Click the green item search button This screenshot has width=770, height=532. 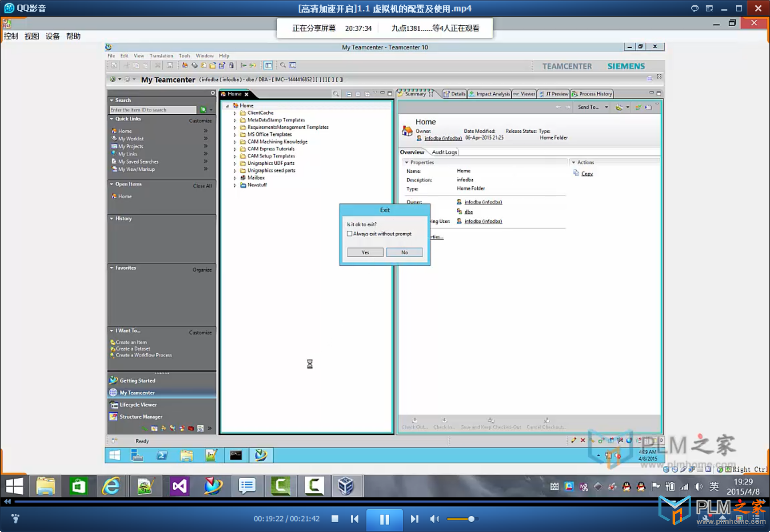click(203, 109)
